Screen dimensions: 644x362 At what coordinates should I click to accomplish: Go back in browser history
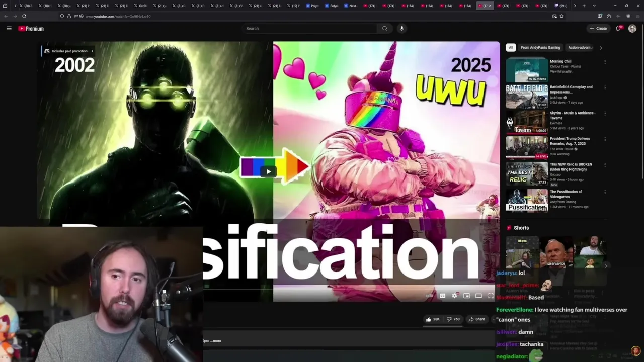click(6, 16)
